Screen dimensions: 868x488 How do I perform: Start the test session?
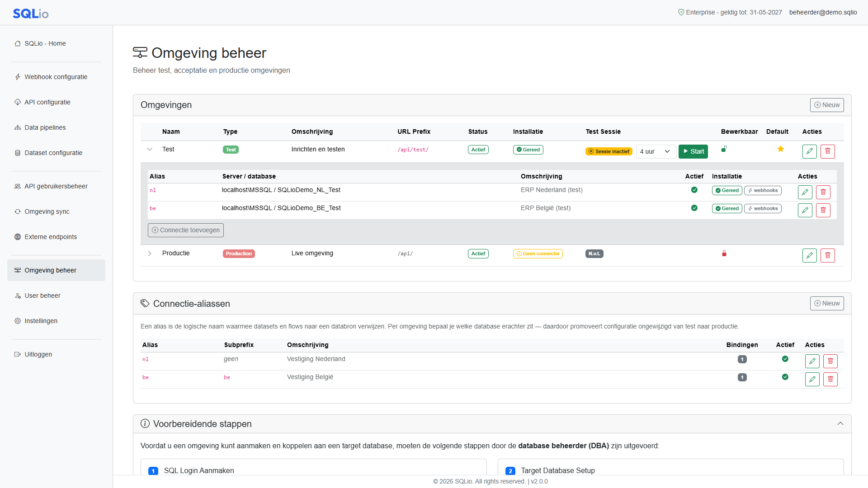coord(693,151)
